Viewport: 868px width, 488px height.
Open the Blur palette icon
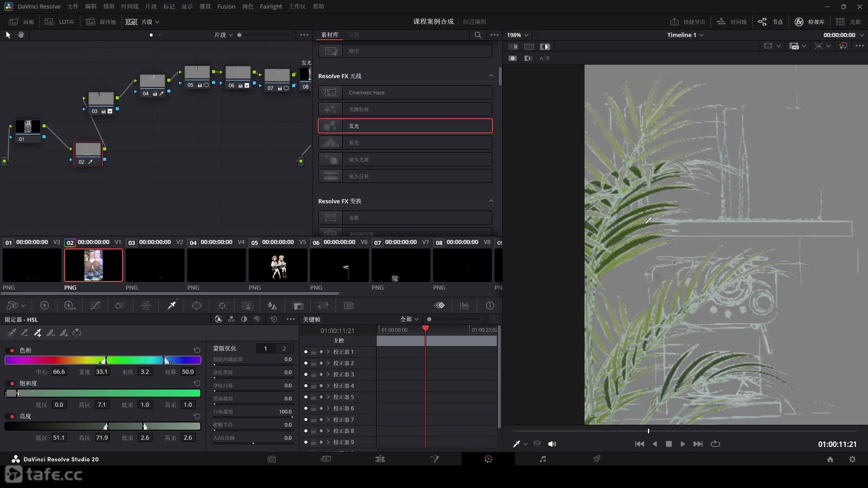tap(272, 306)
